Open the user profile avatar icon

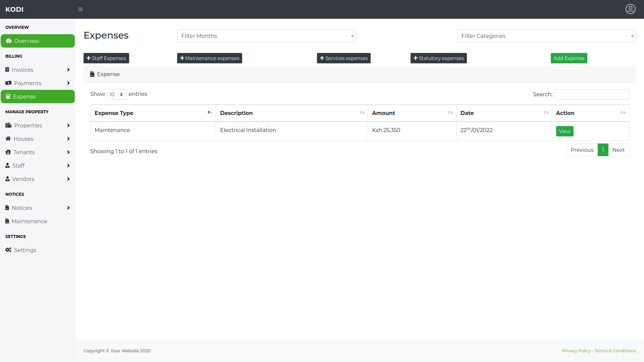point(630,9)
